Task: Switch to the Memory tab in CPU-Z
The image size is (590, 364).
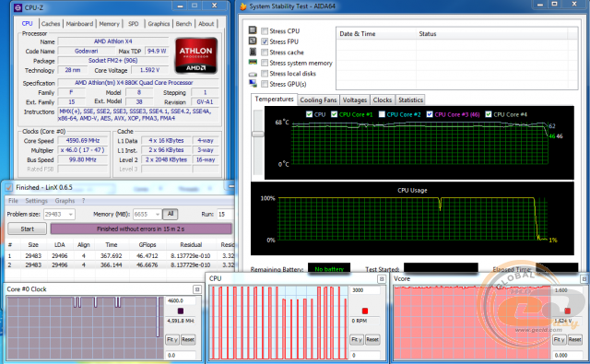Action: 109,24
